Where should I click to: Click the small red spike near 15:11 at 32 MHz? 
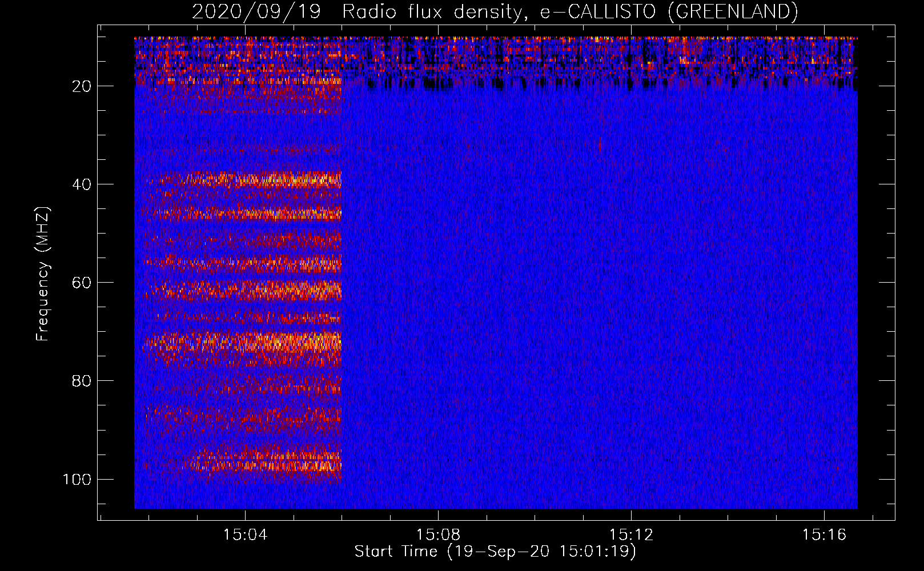tap(600, 145)
